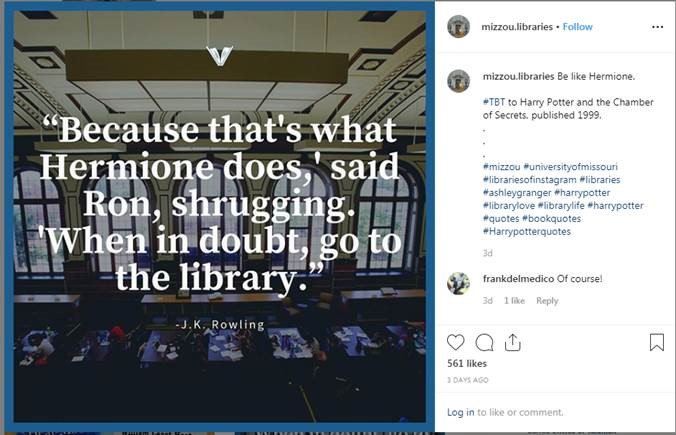Open the #universityofmissouri hashtag
676x435 pixels.
click(x=570, y=167)
